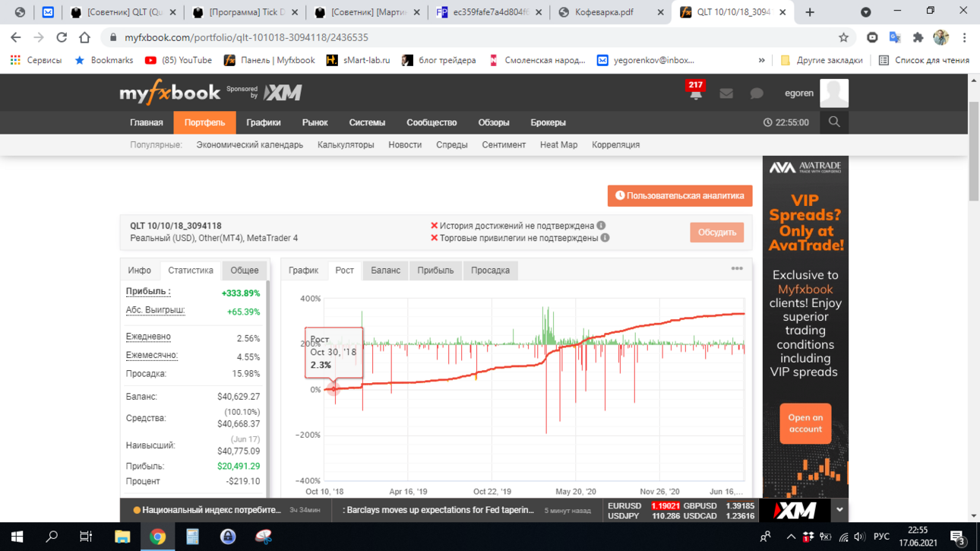
Task: Click Chrome icon on taskbar
Action: click(x=157, y=537)
